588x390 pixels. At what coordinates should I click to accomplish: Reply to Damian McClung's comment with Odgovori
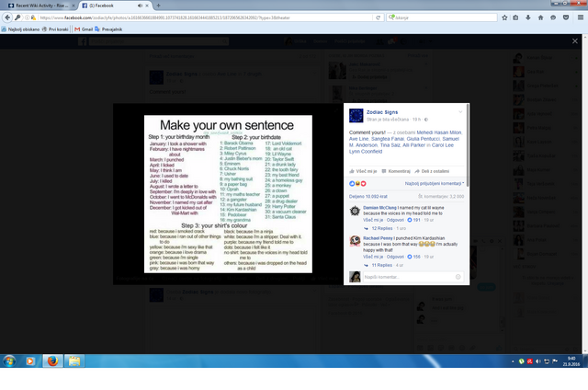click(395, 220)
